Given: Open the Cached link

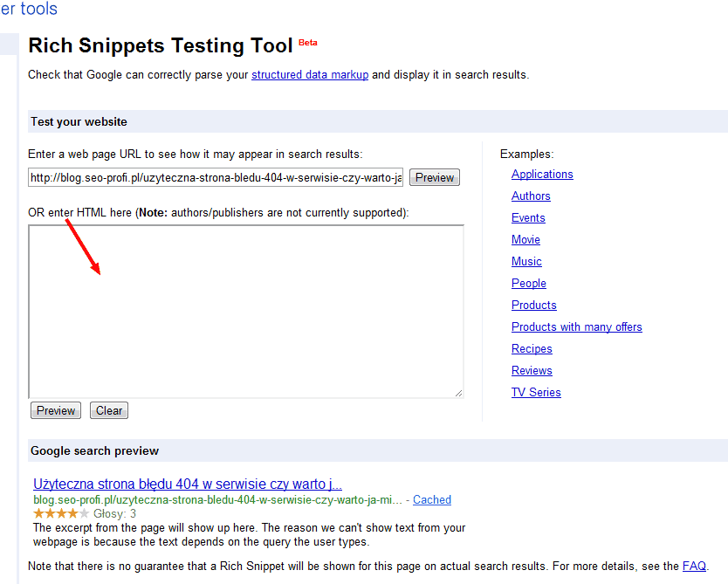Looking at the screenshot, I should pos(432,499).
